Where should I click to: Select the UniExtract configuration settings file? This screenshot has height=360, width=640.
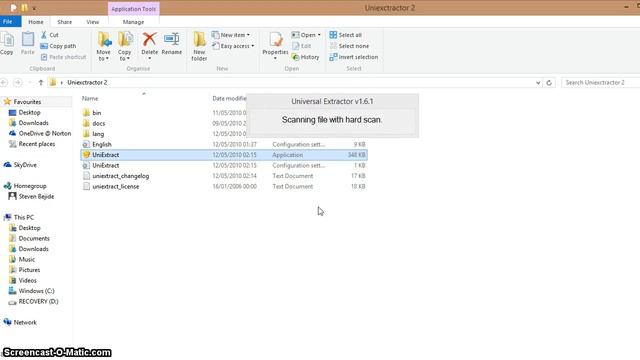pos(105,166)
